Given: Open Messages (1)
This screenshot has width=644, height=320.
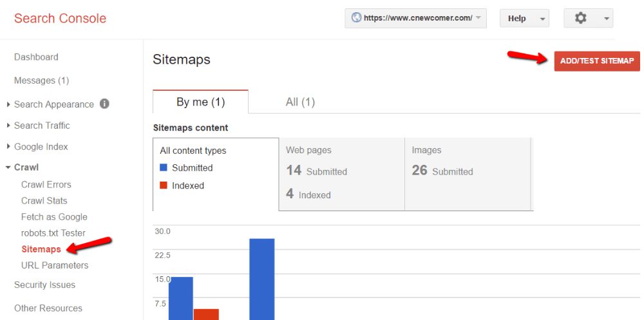Looking at the screenshot, I should [x=41, y=80].
